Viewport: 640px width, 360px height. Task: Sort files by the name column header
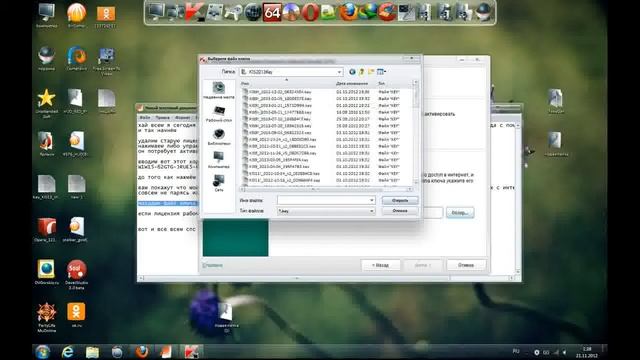pyautogui.click(x=287, y=83)
